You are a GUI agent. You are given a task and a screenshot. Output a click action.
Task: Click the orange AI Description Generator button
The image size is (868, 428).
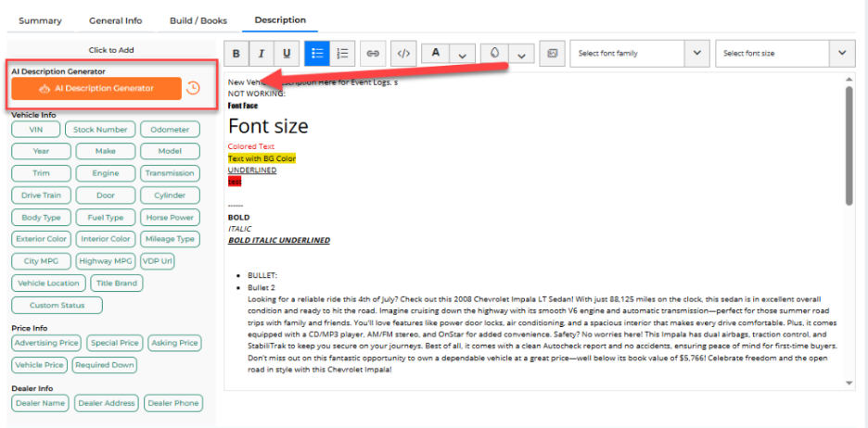[96, 89]
